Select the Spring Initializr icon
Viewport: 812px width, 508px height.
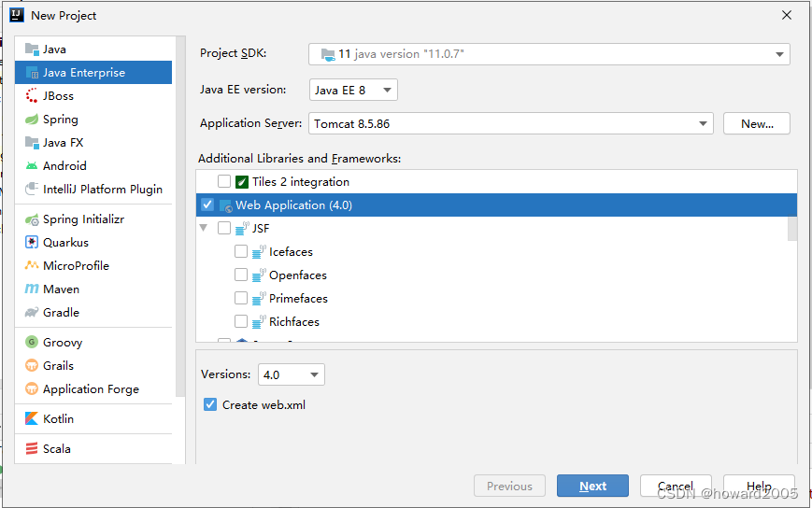click(32, 219)
